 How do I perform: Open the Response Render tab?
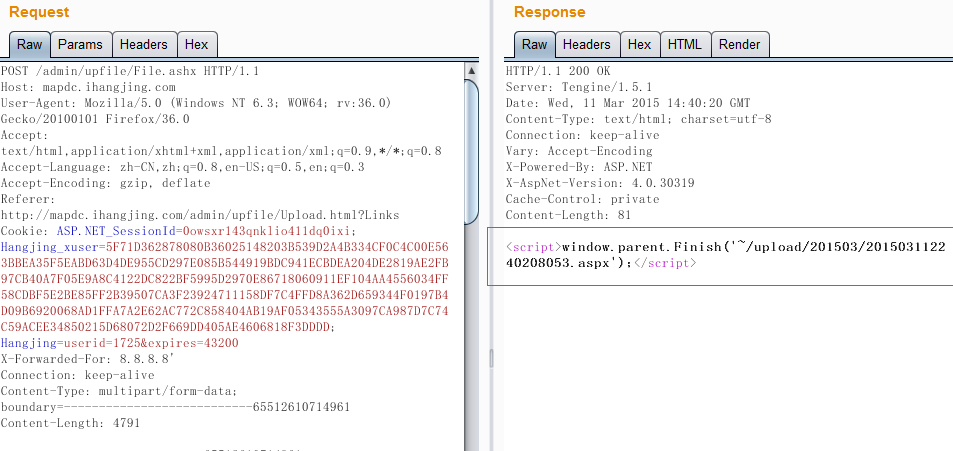[x=740, y=45]
